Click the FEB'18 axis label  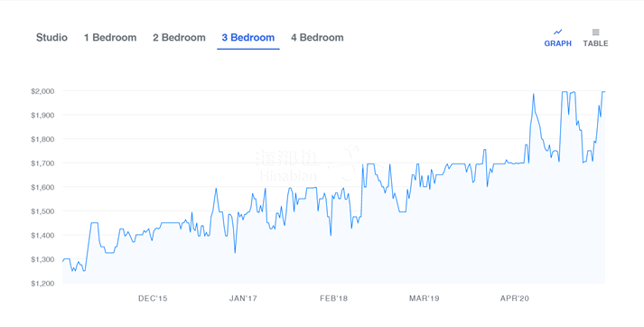click(x=333, y=299)
